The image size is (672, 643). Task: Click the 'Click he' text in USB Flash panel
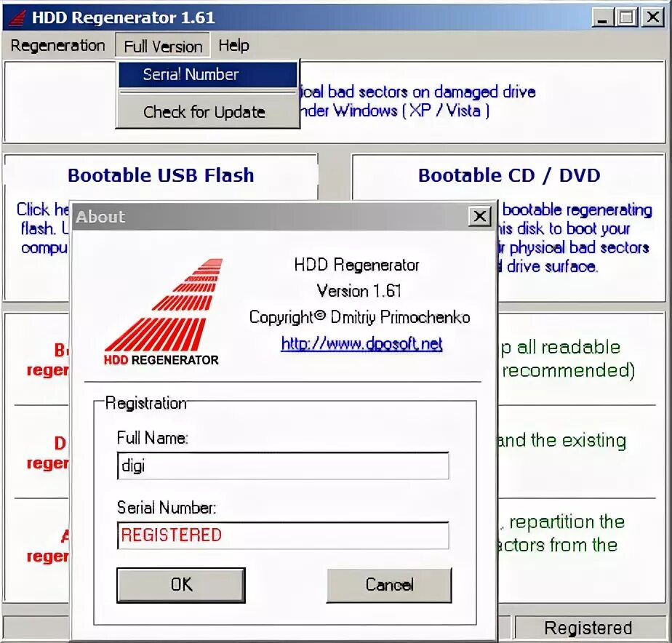coord(42,209)
